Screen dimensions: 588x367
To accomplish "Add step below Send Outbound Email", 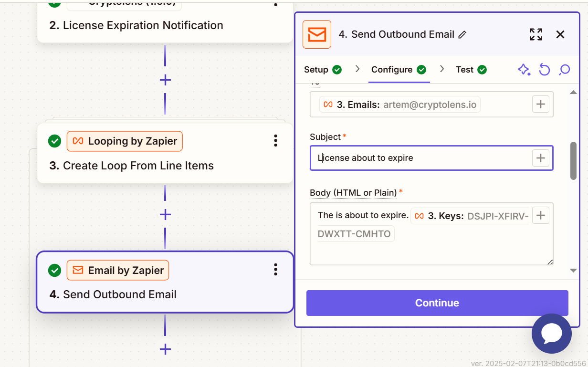I will [165, 350].
